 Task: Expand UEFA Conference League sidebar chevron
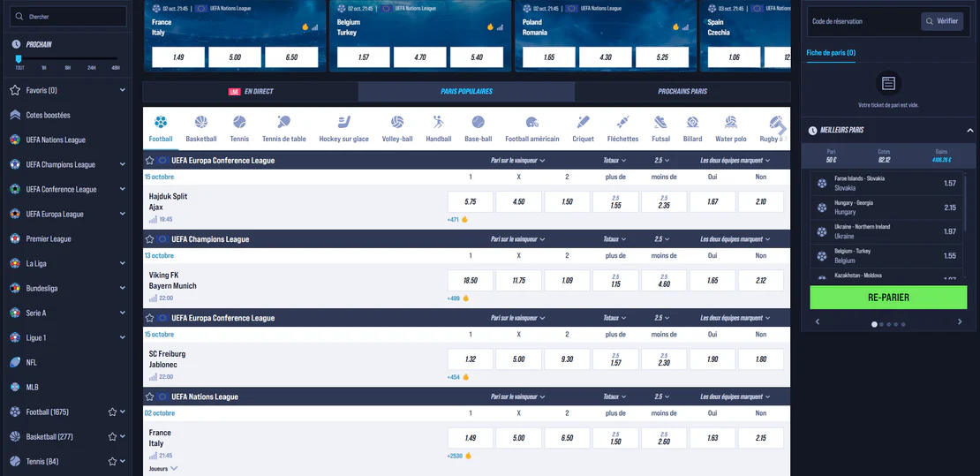(123, 190)
